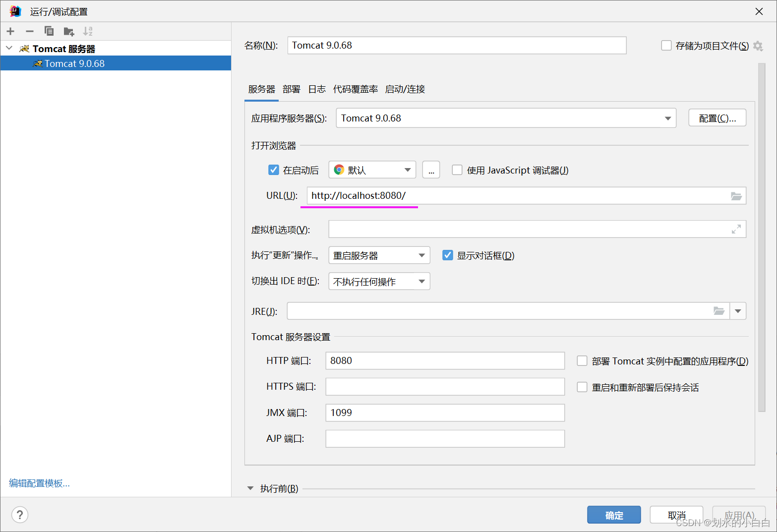Check 部署 Tomcat 实例中配置的应用程序

tap(582, 361)
